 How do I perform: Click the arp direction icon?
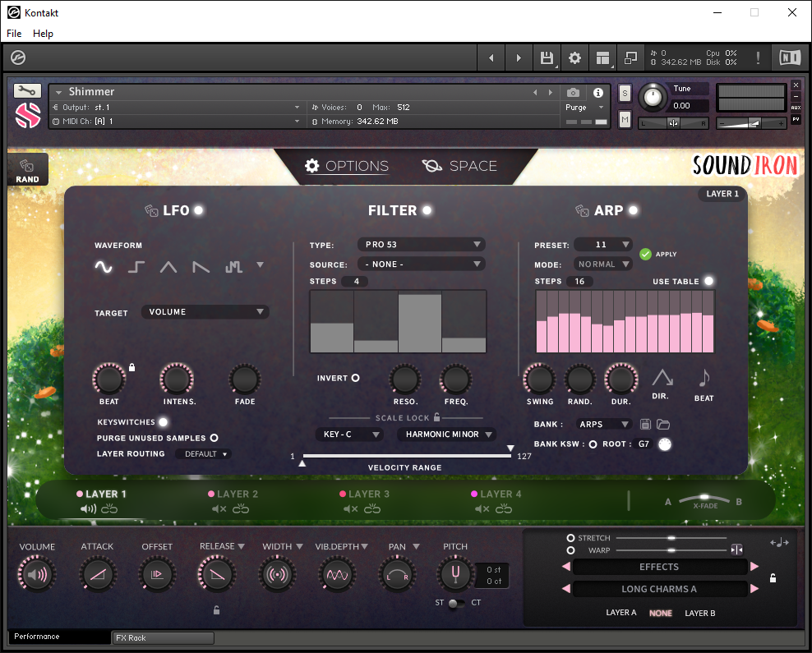point(662,378)
